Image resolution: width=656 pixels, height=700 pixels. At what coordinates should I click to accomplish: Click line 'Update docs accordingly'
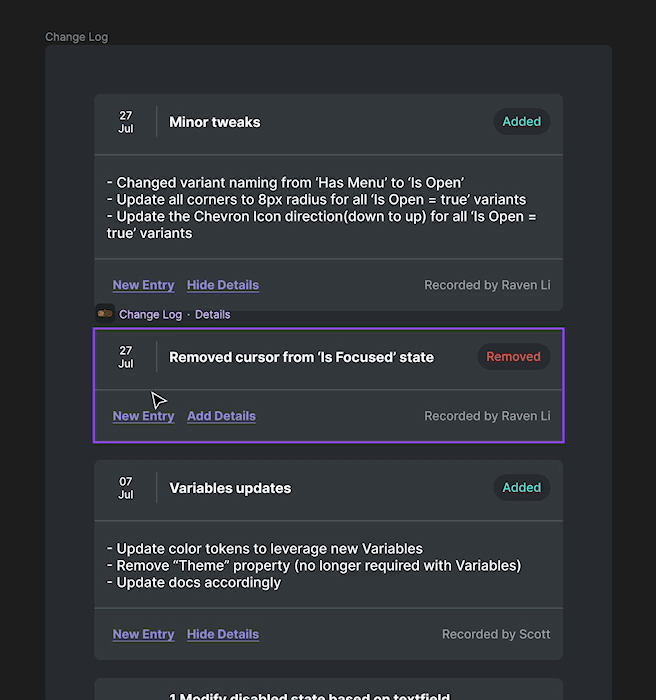click(x=194, y=583)
